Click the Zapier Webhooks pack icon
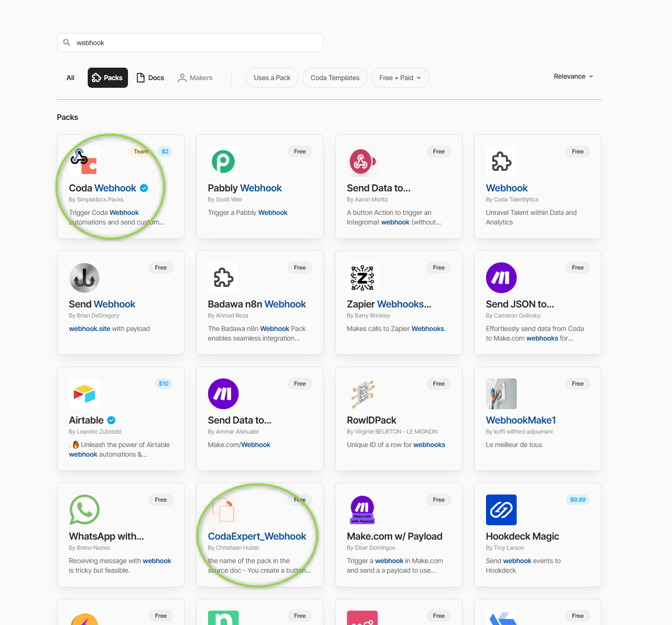 pyautogui.click(x=362, y=278)
